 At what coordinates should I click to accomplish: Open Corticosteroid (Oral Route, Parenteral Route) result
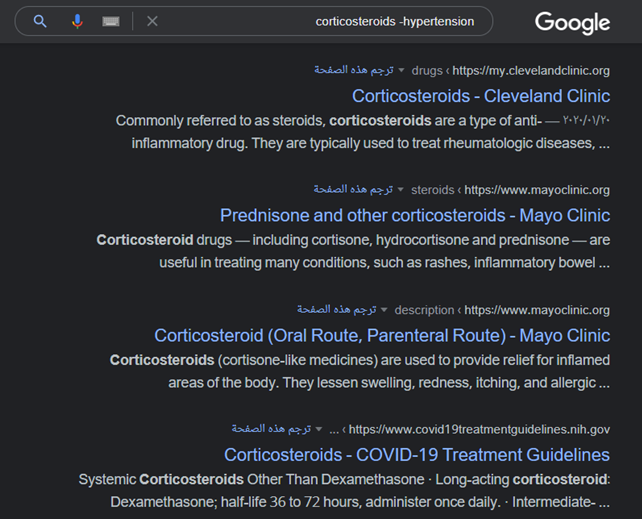tap(381, 335)
